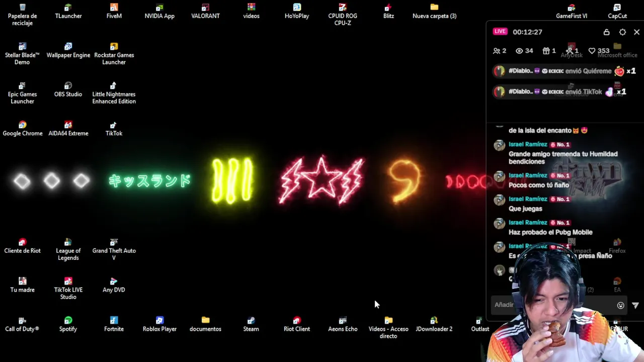Screen dimensions: 644x362
Task: Click the red LIVE badge
Action: point(500,32)
